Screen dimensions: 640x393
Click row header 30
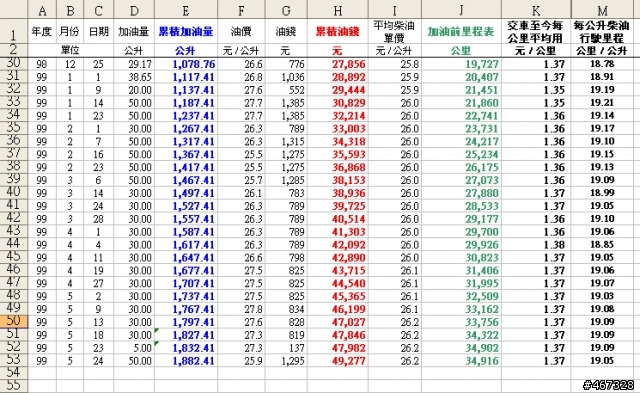[13, 64]
